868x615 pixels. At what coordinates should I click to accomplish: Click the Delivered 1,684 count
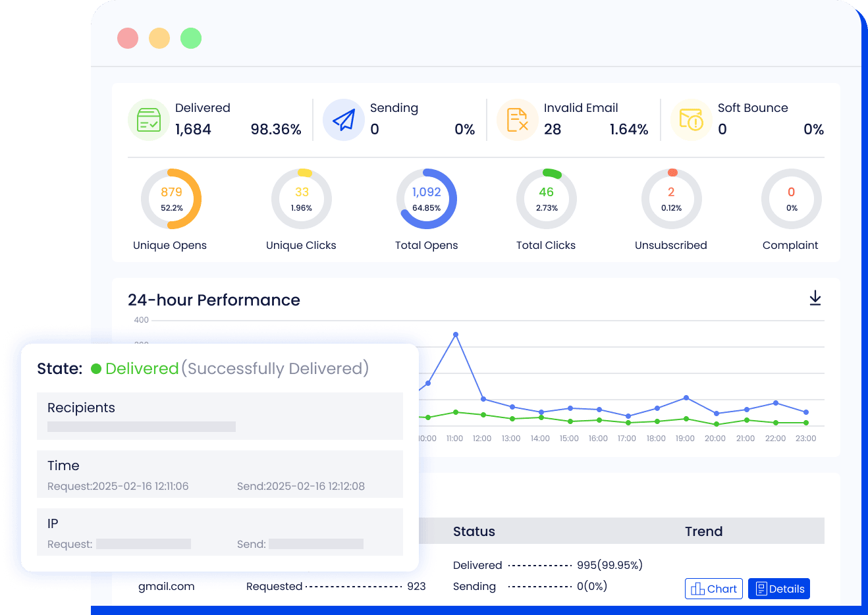[x=193, y=129]
